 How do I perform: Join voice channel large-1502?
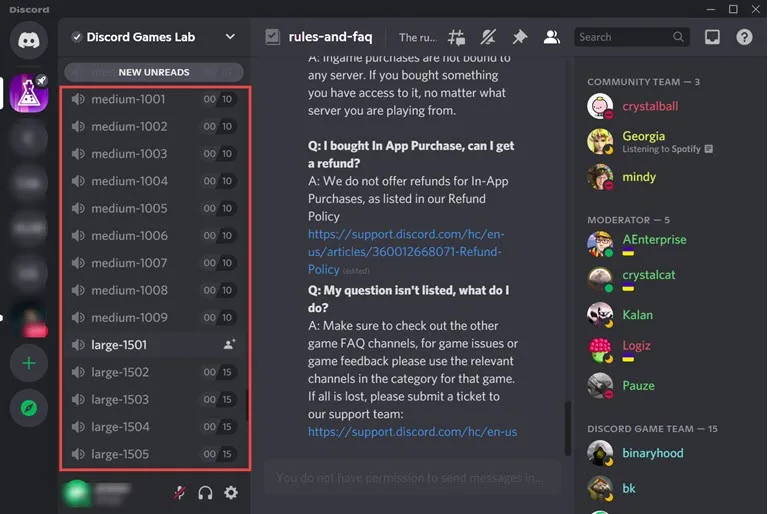[154, 372]
